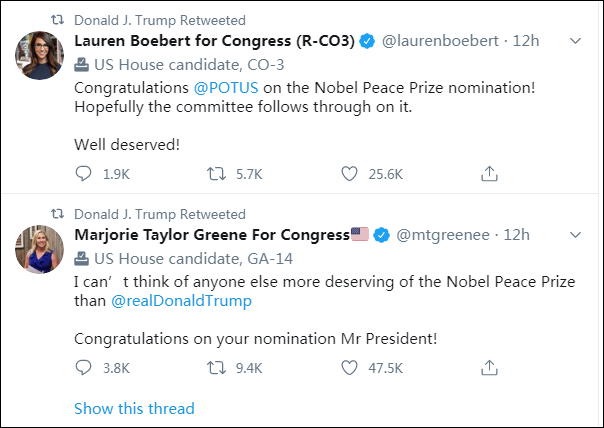This screenshot has height=428, width=604.
Task: Click the Marjorie Taylor Greene For Congress name
Action: pos(212,235)
